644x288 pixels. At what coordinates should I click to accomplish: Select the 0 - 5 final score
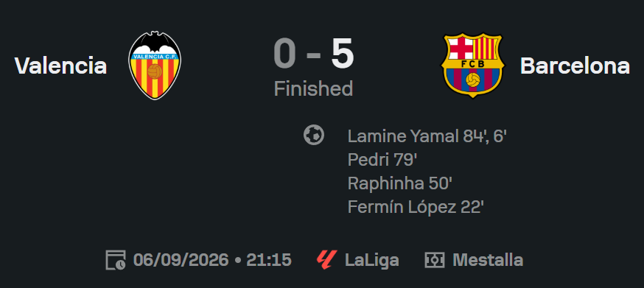[x=314, y=55]
